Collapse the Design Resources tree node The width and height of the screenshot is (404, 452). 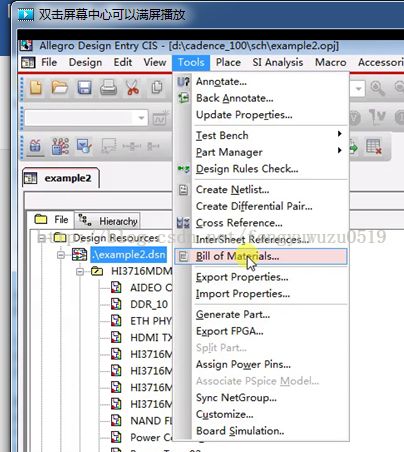pos(42,238)
